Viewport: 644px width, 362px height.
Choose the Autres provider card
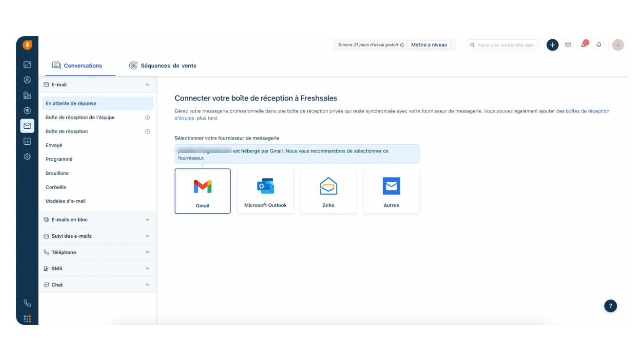click(391, 191)
